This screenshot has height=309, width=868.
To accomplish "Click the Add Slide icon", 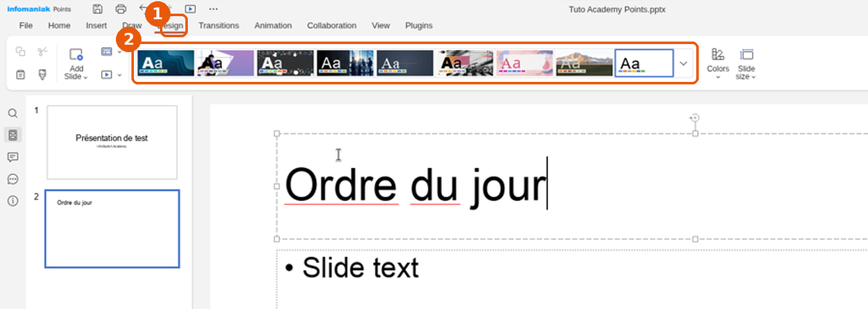I will 76,55.
